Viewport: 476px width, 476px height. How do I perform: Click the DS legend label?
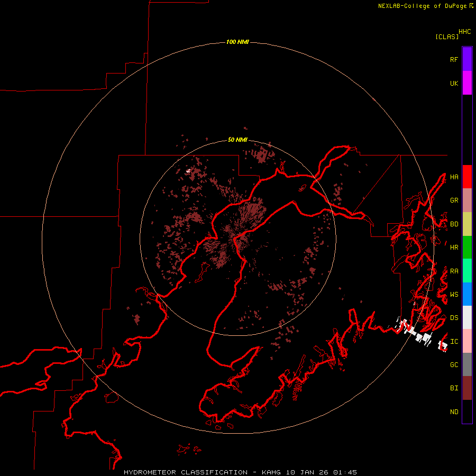(x=454, y=318)
